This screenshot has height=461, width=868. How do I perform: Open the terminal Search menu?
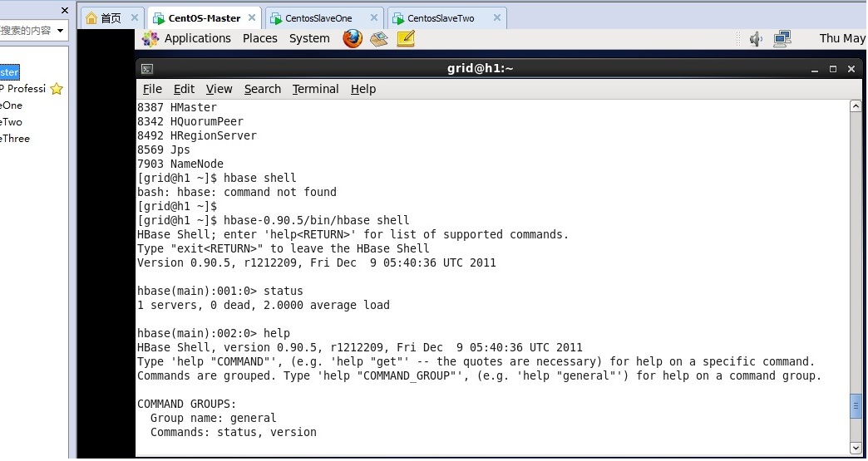[263, 89]
